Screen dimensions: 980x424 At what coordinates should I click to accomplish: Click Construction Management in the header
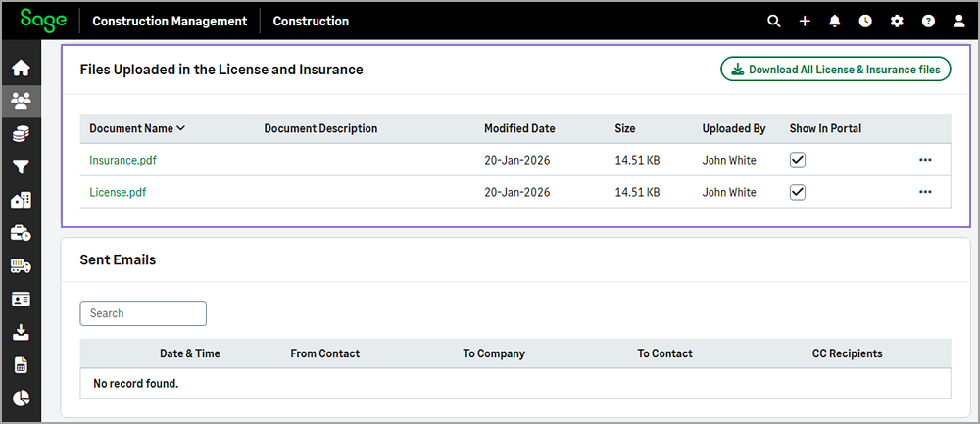[170, 21]
